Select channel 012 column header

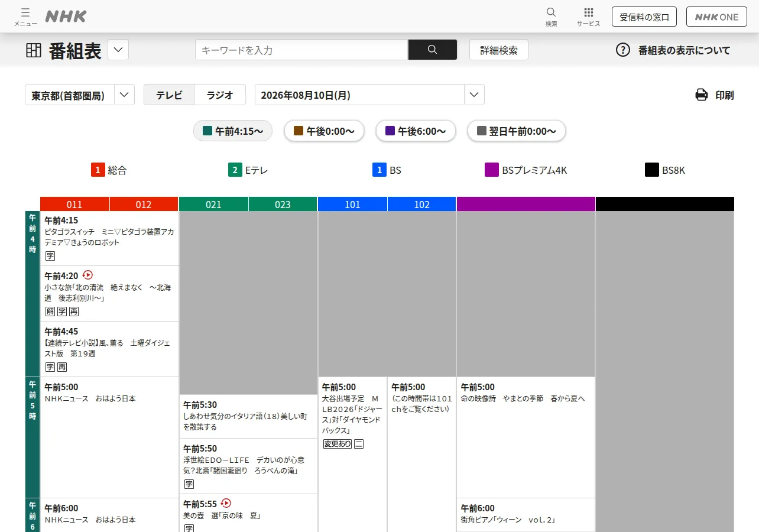(x=144, y=204)
